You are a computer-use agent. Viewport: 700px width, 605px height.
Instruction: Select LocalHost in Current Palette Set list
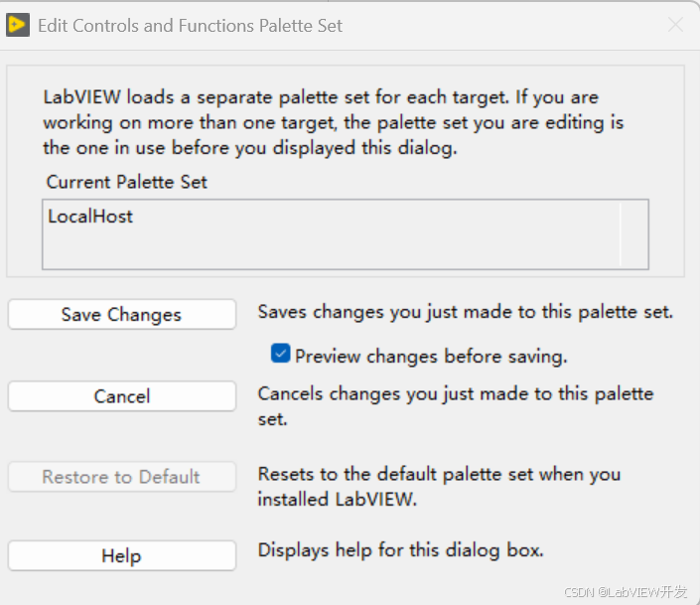90,217
